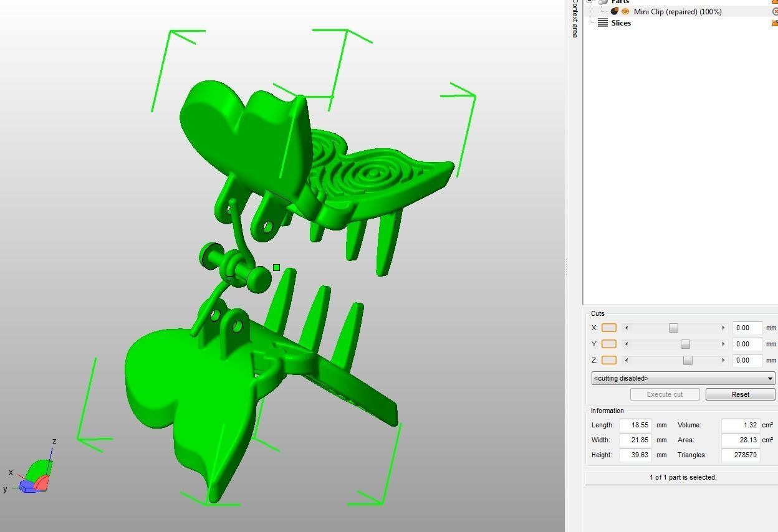Click left arrow of X cut slider
This screenshot has height=532, width=778.
coord(627,328)
